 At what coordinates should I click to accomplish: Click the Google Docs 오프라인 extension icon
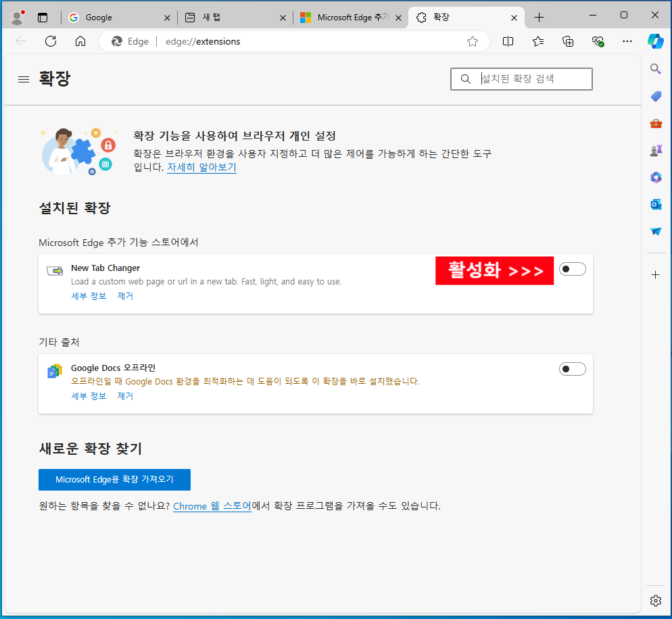click(x=55, y=371)
